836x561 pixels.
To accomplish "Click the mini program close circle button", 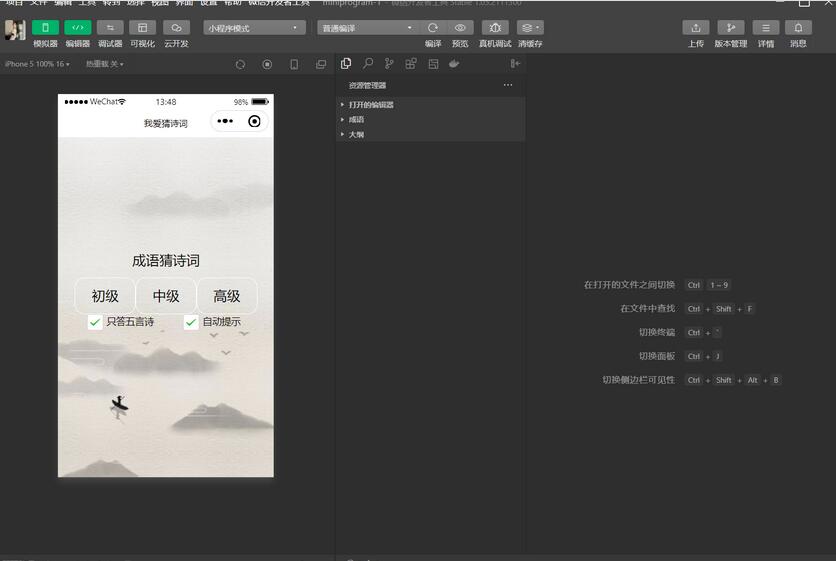I will (254, 121).
